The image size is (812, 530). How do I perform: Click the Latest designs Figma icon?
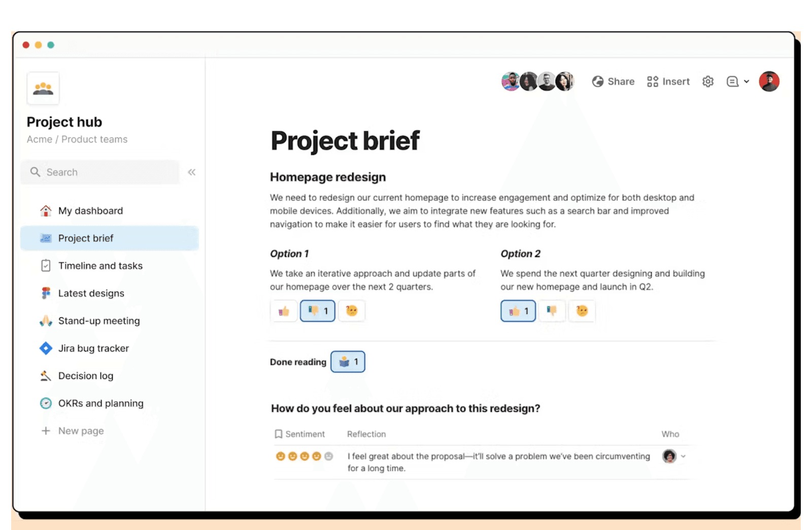(46, 293)
